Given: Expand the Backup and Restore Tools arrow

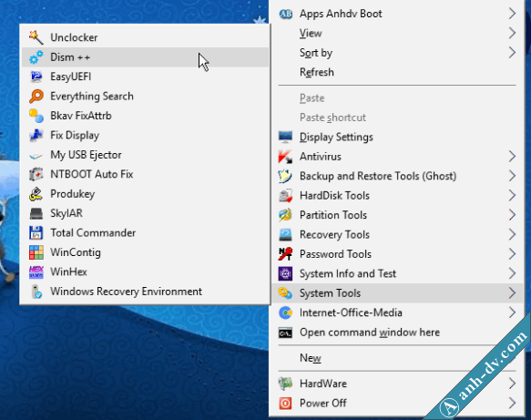Looking at the screenshot, I should click(x=512, y=176).
